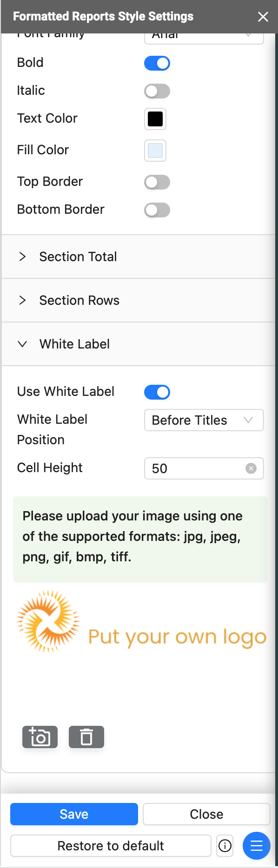Save the style settings
The height and width of the screenshot is (868, 278).
click(74, 814)
